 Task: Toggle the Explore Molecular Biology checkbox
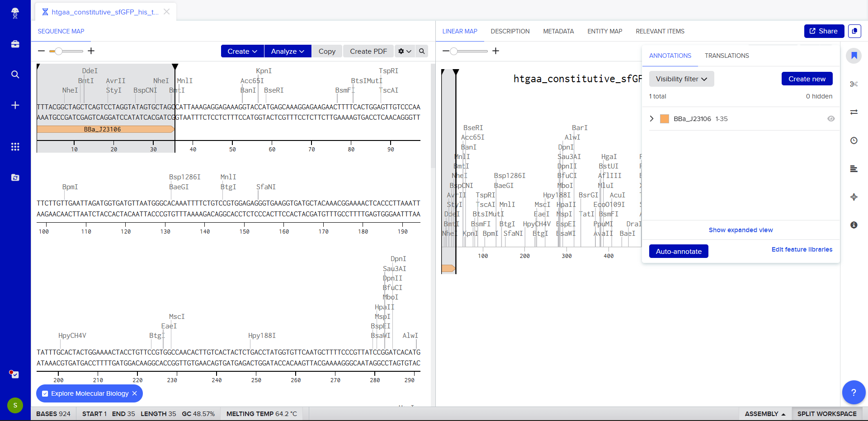coord(45,393)
